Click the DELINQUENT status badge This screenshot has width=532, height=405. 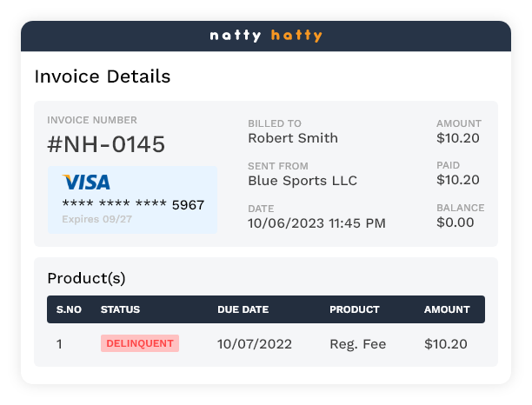click(x=140, y=343)
